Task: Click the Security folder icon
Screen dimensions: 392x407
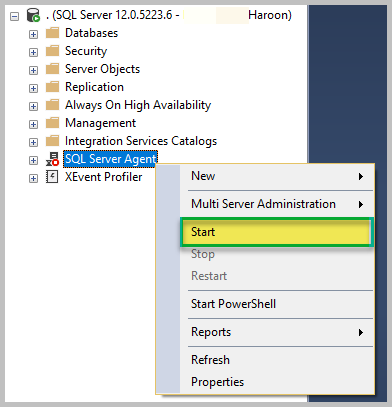Action: click(52, 51)
